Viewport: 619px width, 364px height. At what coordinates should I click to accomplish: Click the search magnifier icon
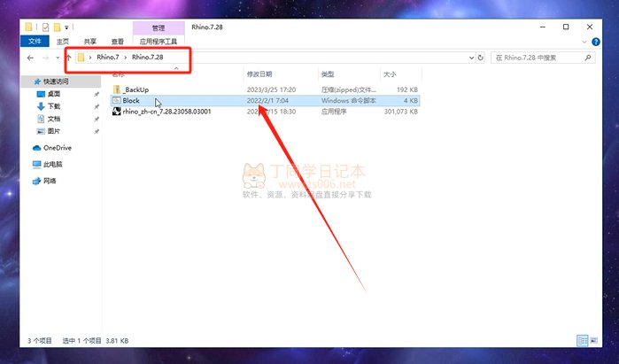tap(588, 58)
